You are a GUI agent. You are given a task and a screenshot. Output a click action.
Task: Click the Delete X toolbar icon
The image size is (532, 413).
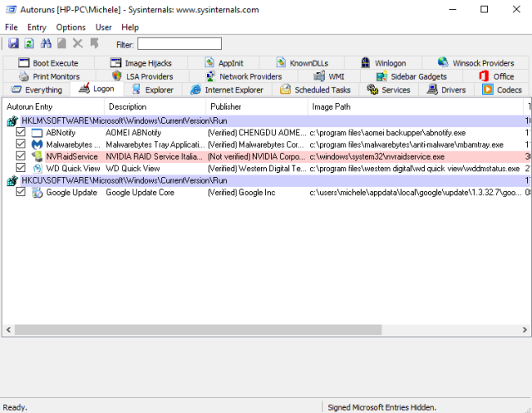click(78, 43)
